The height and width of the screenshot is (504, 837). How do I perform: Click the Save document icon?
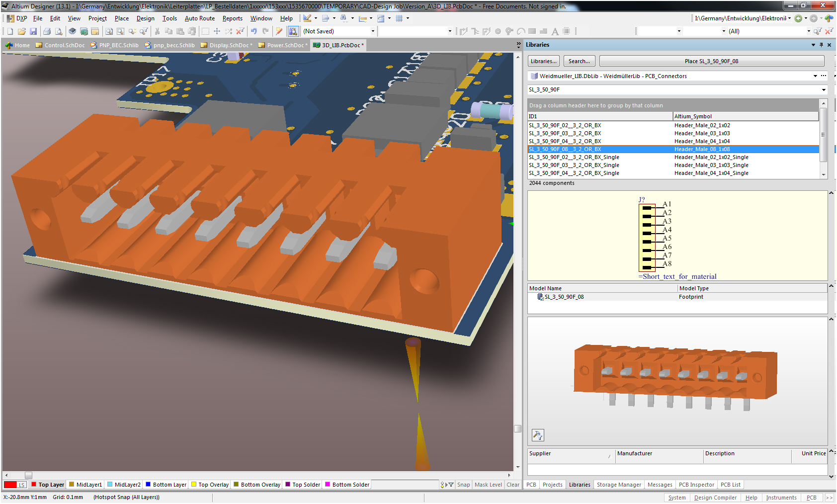(x=33, y=31)
